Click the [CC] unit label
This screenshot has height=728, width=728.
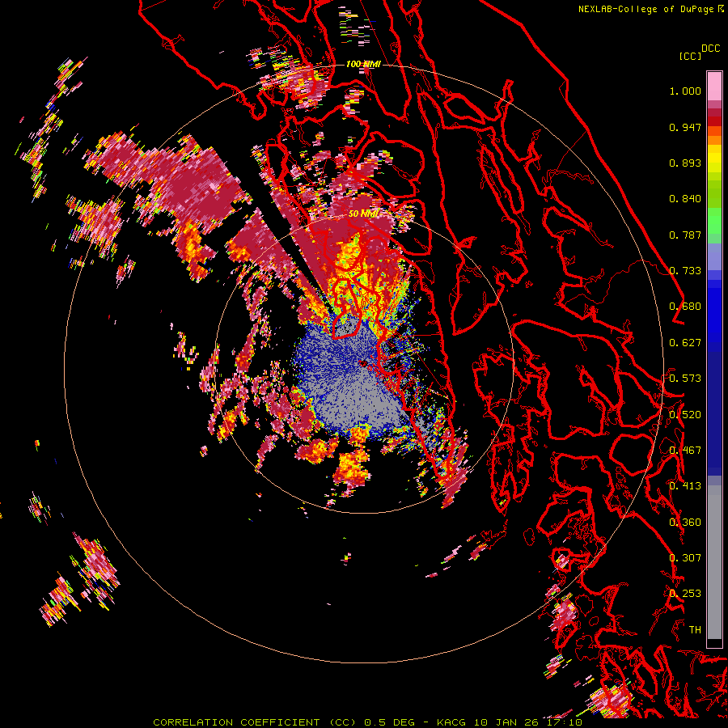691,56
